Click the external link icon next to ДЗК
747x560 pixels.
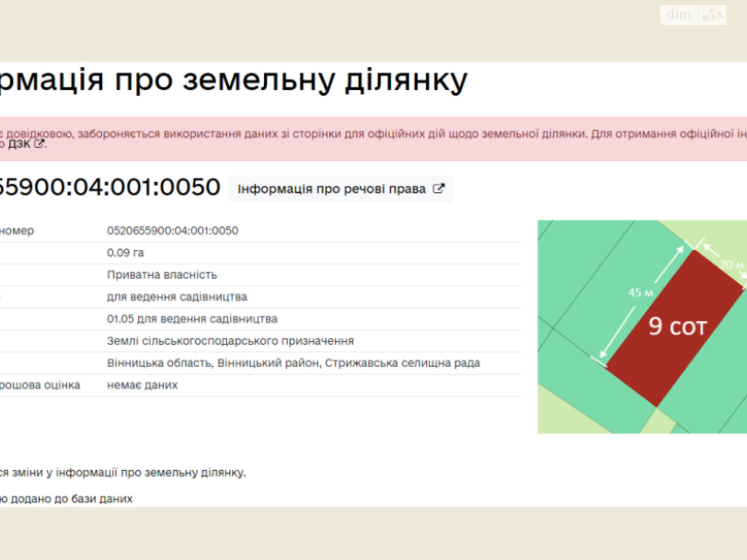[x=40, y=144]
